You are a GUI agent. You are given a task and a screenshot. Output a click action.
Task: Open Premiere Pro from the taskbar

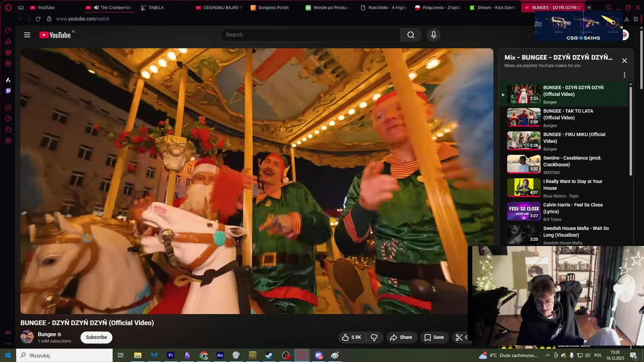point(171,355)
